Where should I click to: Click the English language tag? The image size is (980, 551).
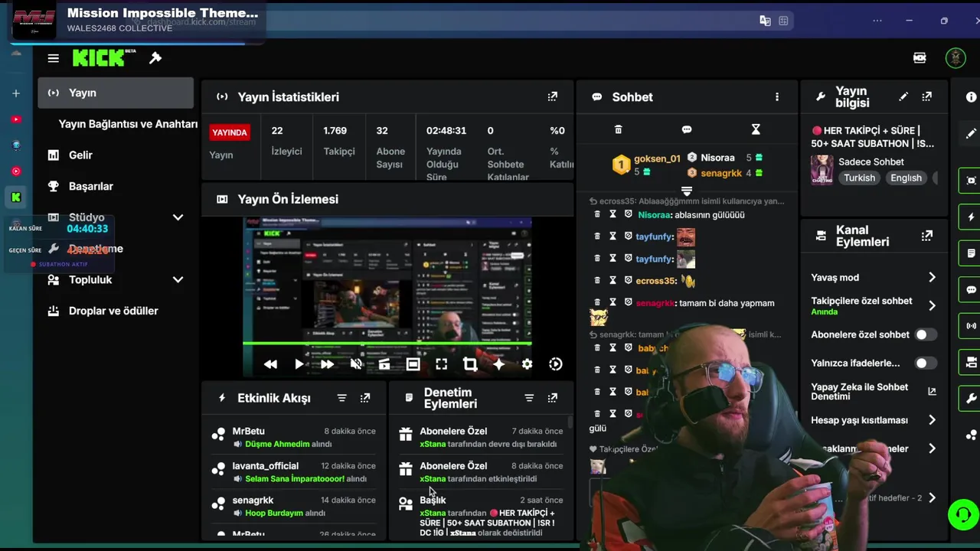(x=906, y=178)
